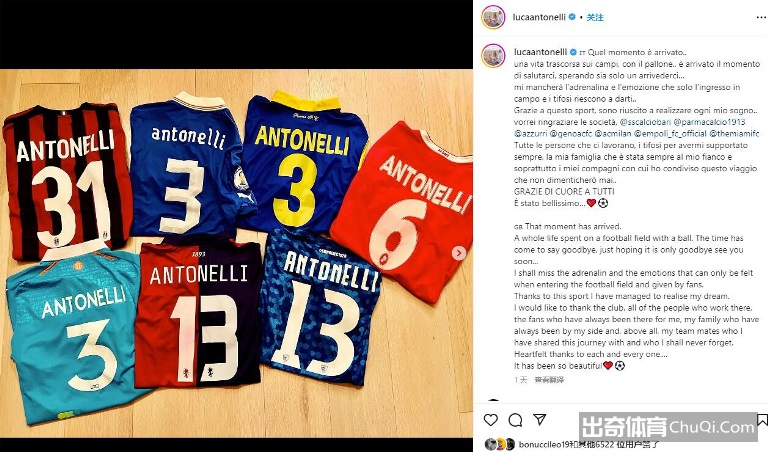
Task: Click lucaantonelli username in header
Action: click(539, 17)
